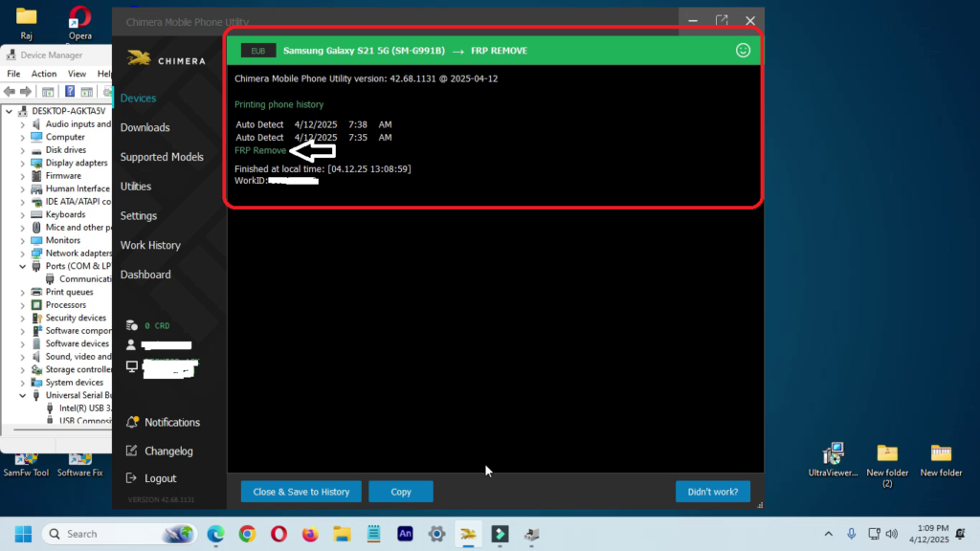
Task: Open Firefox from the taskbar
Action: (x=311, y=534)
